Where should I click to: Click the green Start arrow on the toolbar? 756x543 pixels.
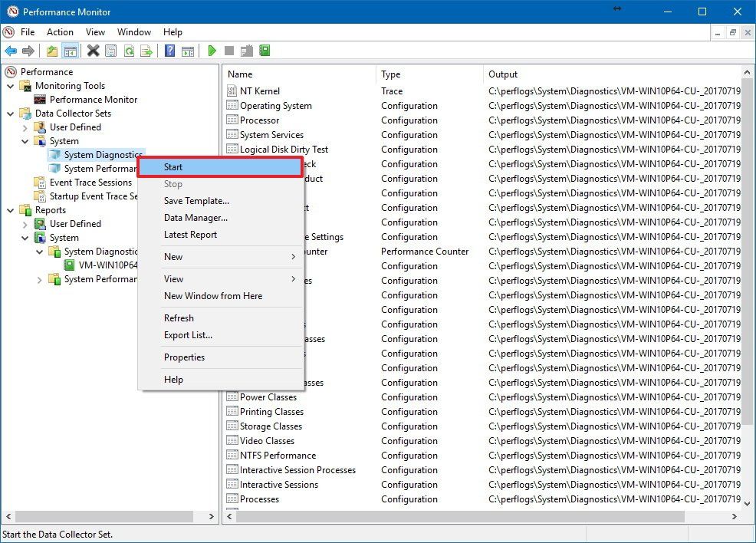[212, 51]
